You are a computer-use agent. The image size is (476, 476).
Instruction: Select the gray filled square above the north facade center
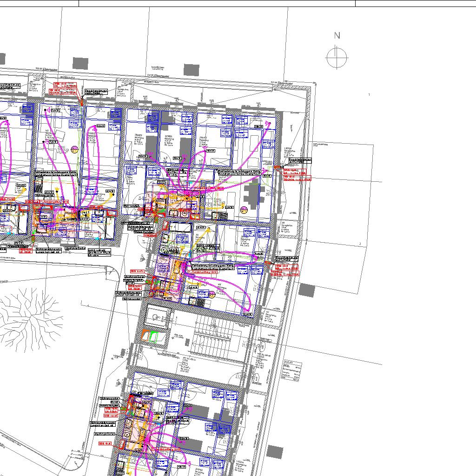point(192,70)
